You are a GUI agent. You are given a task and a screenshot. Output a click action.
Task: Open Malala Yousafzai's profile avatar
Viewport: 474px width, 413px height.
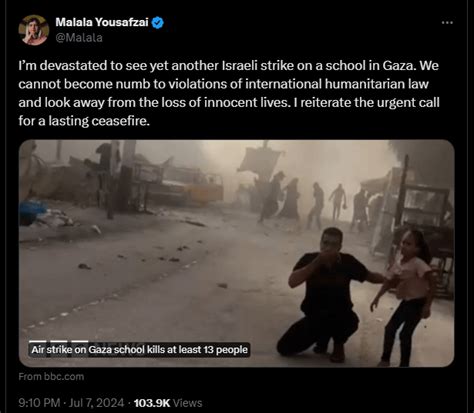click(x=34, y=30)
